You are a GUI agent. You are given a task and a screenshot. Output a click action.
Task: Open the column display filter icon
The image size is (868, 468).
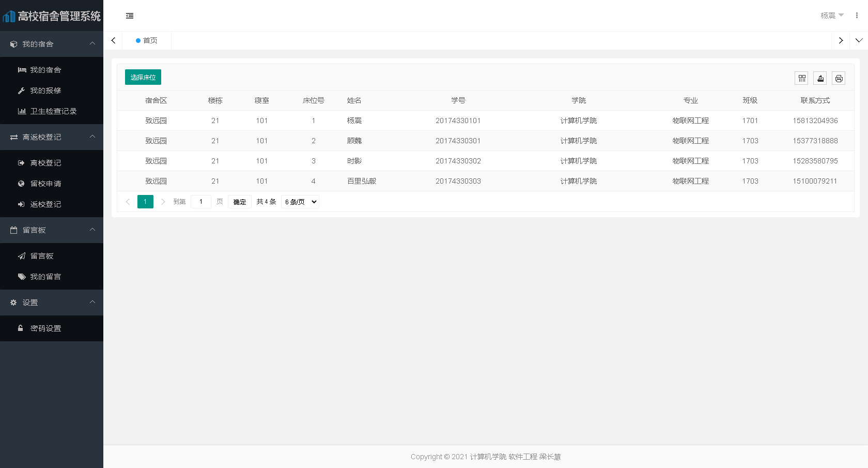coord(801,78)
